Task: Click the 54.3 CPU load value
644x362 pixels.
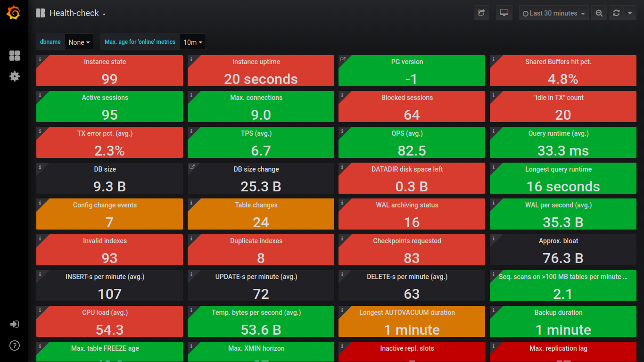Action: [109, 330]
